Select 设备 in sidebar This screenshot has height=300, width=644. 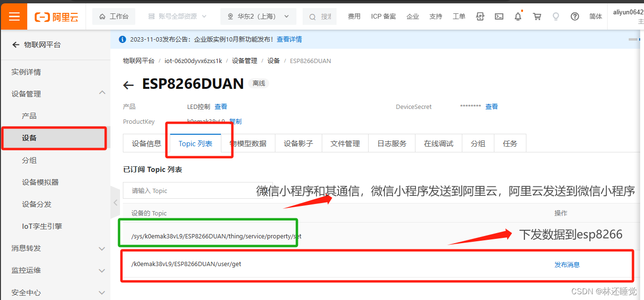pyautogui.click(x=55, y=138)
